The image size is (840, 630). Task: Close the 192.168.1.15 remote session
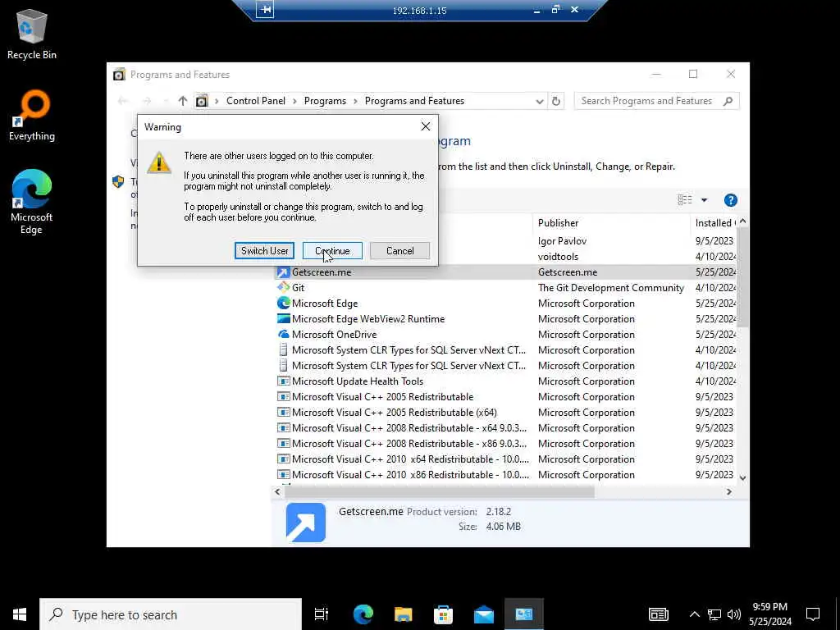574,9
